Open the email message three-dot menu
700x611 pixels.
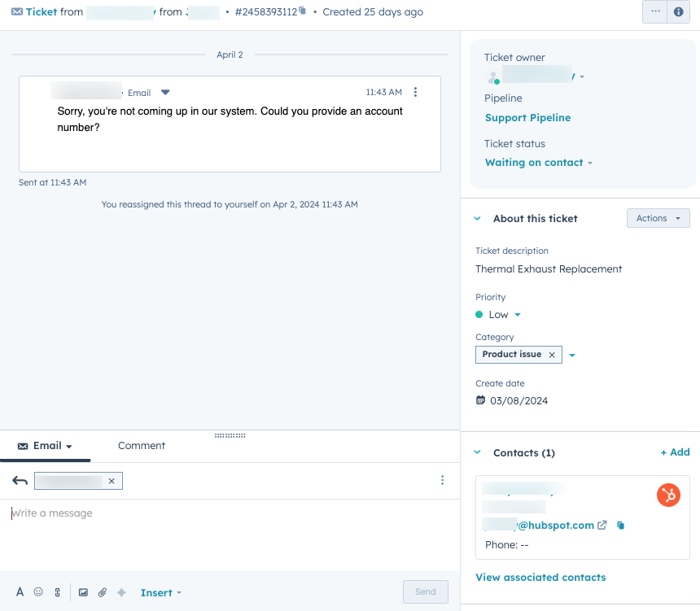(x=415, y=92)
